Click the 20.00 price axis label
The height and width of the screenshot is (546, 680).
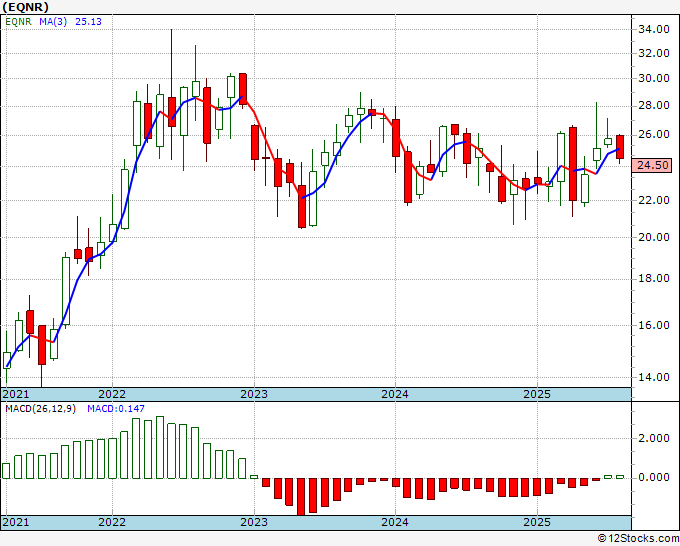tap(654, 237)
